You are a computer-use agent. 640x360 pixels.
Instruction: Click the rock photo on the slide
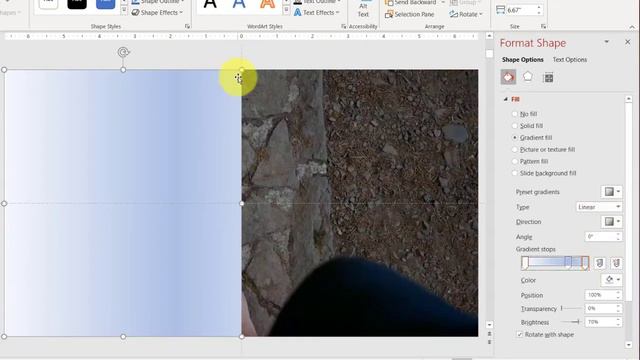coord(360,203)
